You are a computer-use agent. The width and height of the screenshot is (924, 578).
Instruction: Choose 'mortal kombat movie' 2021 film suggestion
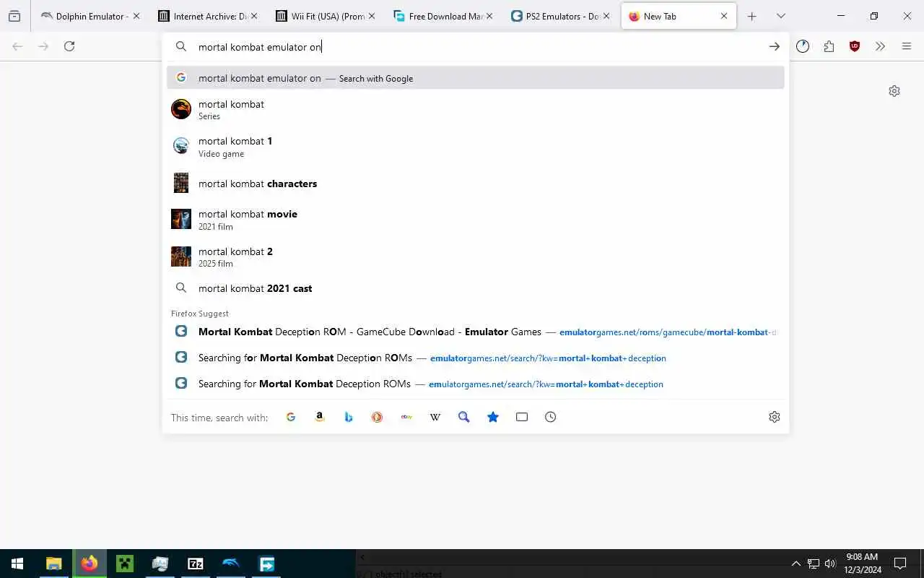[x=475, y=220]
